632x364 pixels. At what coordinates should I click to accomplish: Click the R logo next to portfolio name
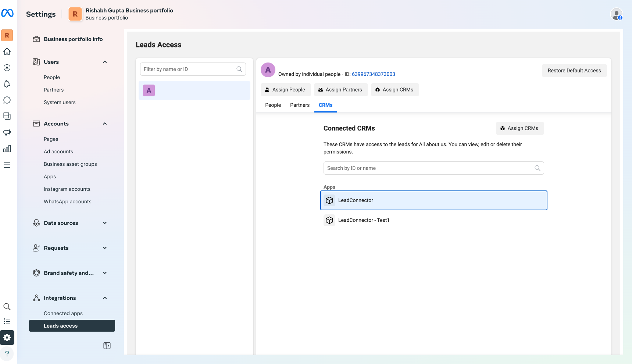(75, 14)
